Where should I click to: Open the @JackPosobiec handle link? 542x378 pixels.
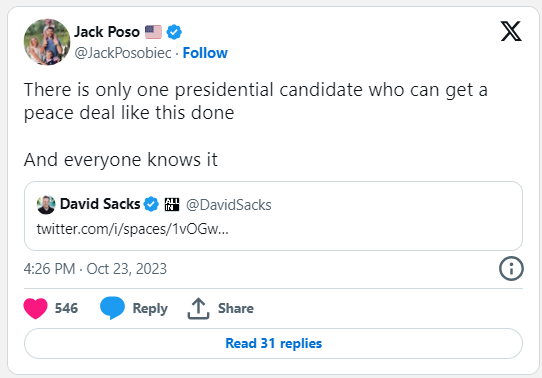click(x=123, y=53)
